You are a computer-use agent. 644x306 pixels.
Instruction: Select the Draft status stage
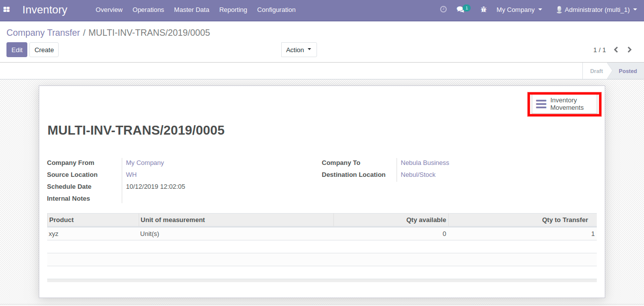[x=596, y=71]
